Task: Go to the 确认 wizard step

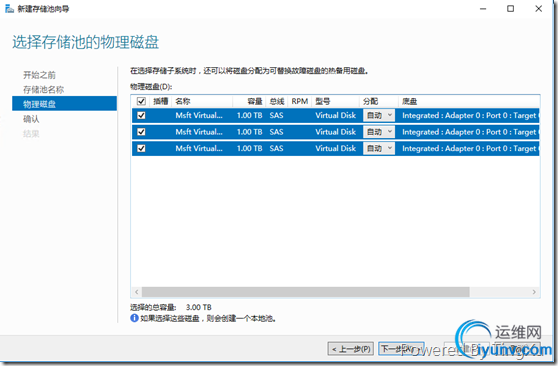Action: point(31,119)
